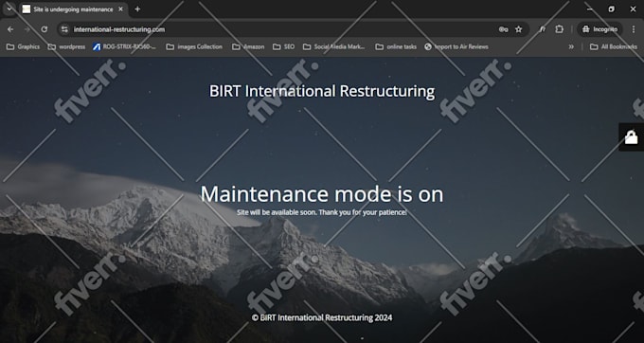The width and height of the screenshot is (644, 343).
Task: Click the lock icon on page edge
Action: (x=632, y=137)
